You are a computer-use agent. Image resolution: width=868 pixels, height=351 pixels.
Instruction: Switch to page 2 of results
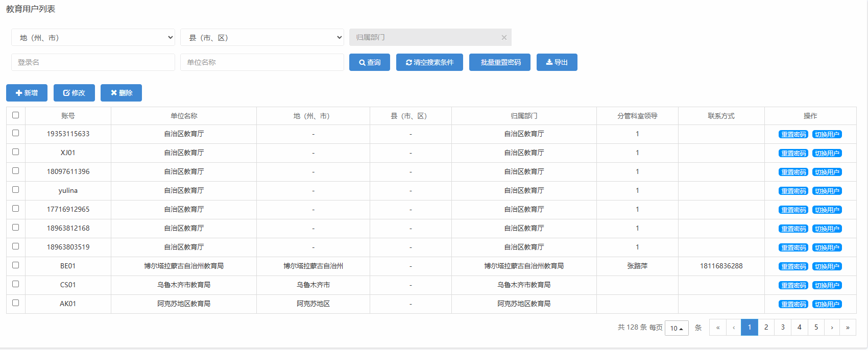(766, 328)
